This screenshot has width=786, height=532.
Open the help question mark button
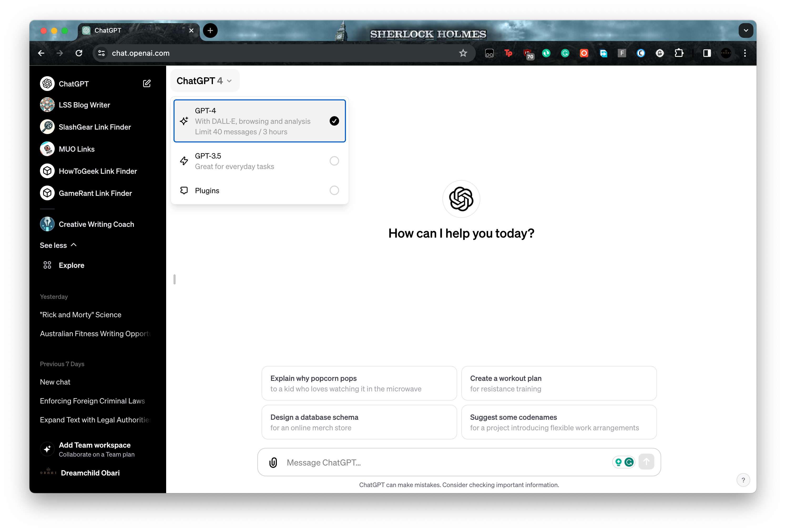pyautogui.click(x=743, y=480)
